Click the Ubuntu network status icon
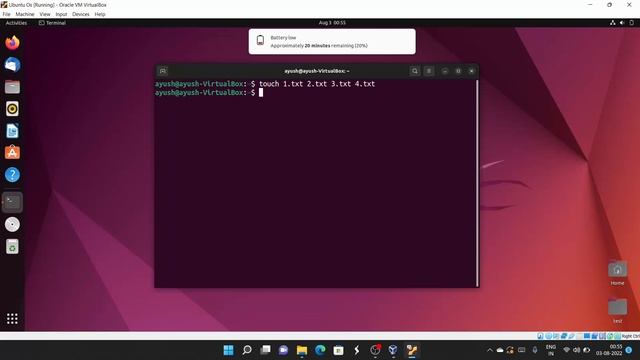 click(613, 23)
